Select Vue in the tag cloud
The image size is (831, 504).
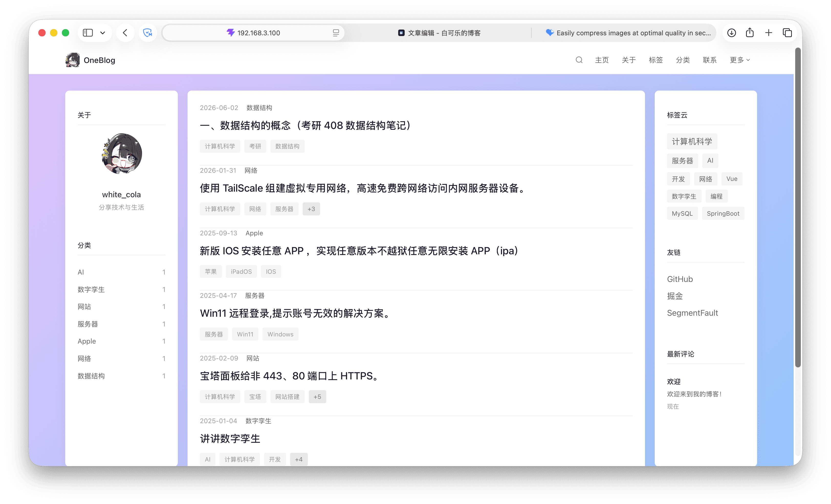[732, 179]
